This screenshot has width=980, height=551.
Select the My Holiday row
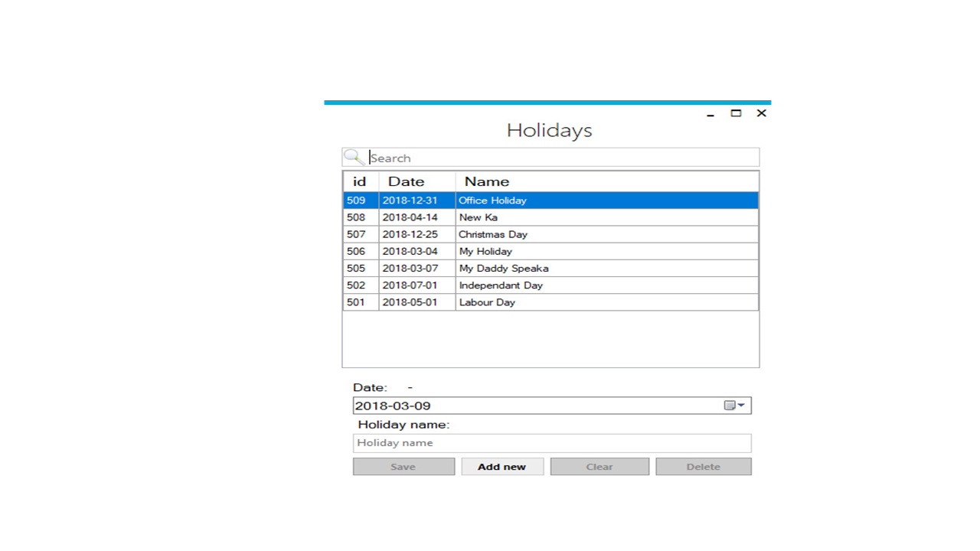point(536,251)
